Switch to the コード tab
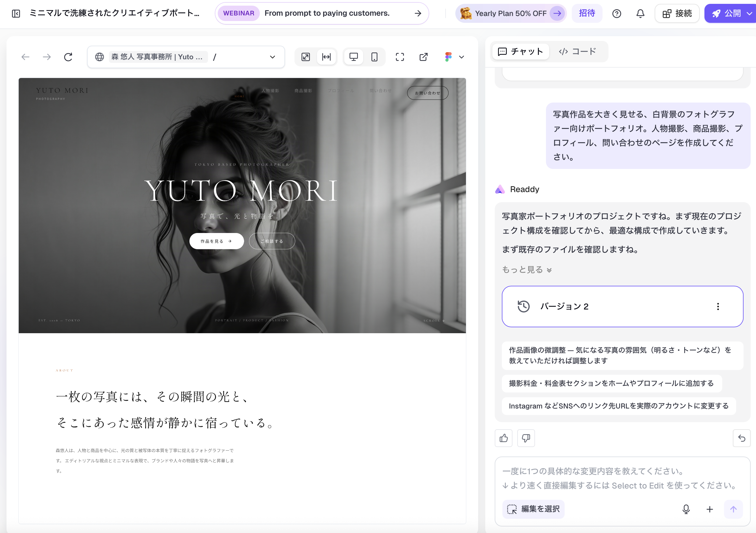756x533 pixels. point(577,51)
